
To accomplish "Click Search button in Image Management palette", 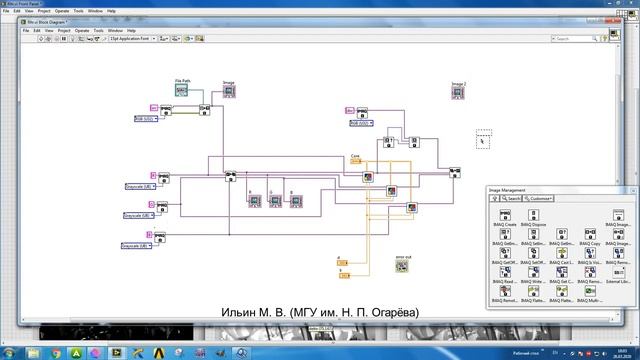I will pos(511,198).
